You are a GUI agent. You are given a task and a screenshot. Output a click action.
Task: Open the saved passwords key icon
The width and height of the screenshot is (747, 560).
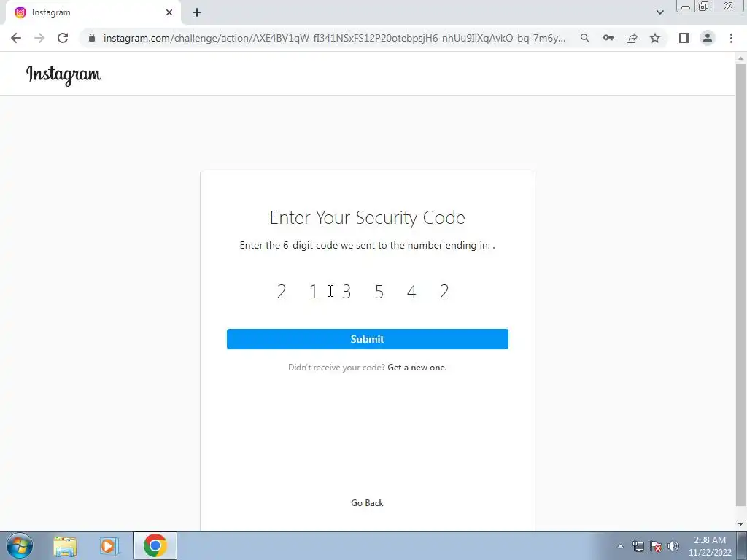coord(608,38)
